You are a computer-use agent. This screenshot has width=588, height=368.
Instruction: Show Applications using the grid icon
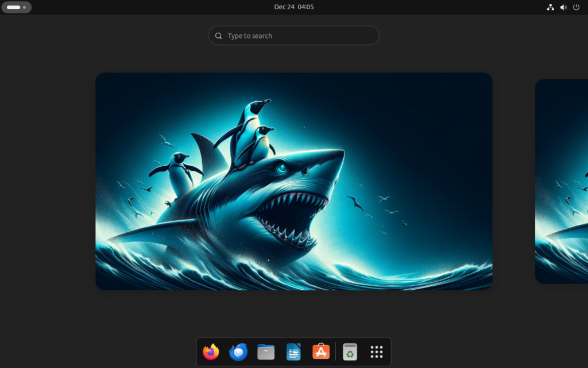click(x=377, y=352)
